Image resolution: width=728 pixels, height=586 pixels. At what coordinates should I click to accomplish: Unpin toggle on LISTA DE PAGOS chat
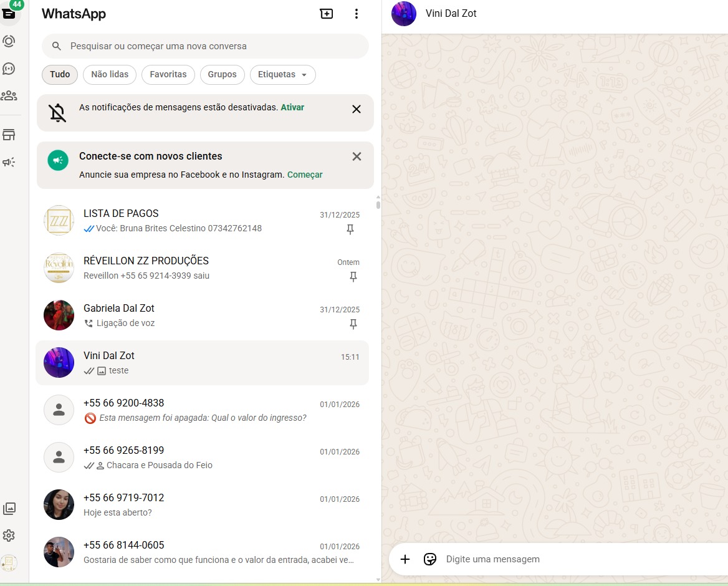pos(350,229)
